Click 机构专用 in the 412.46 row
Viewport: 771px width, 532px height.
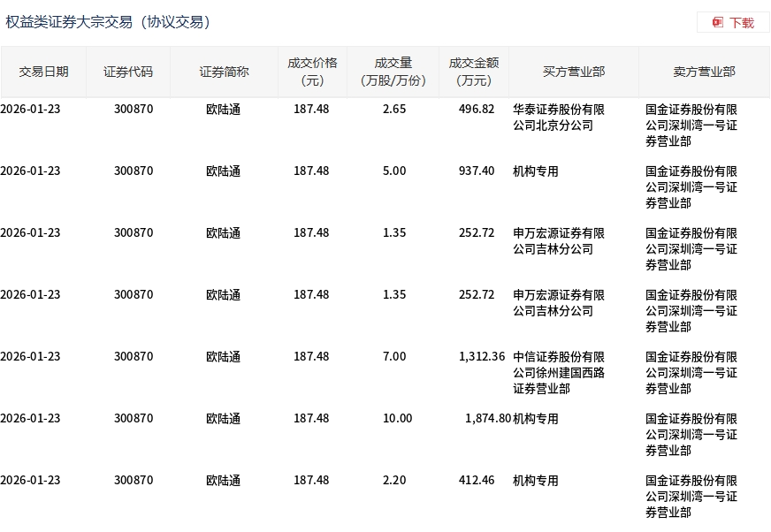click(536, 481)
